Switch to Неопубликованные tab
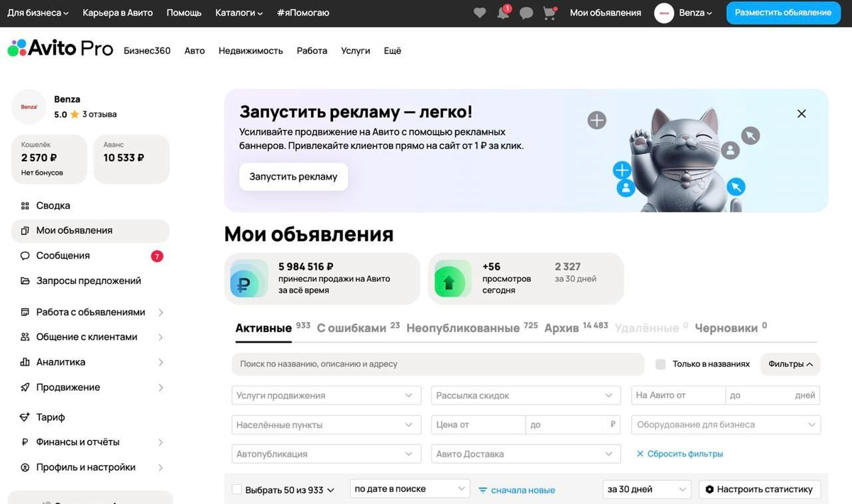This screenshot has width=852, height=504. point(471,328)
